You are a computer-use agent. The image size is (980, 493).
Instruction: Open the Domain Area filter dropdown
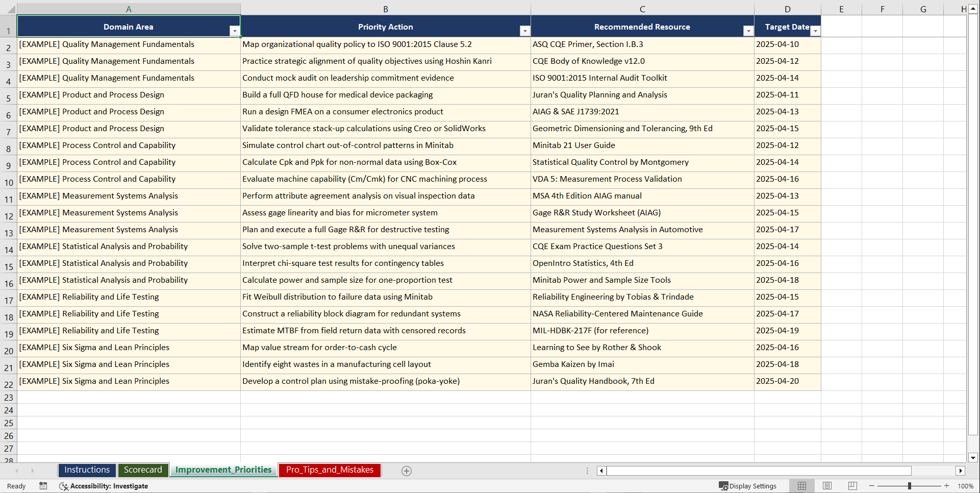pos(235,31)
